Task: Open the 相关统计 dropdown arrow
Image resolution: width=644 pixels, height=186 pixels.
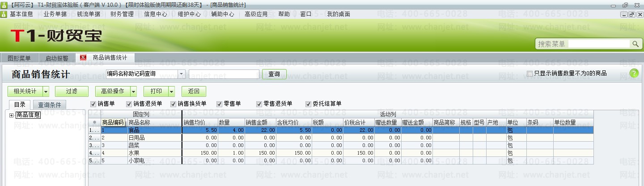Action: click(x=46, y=91)
